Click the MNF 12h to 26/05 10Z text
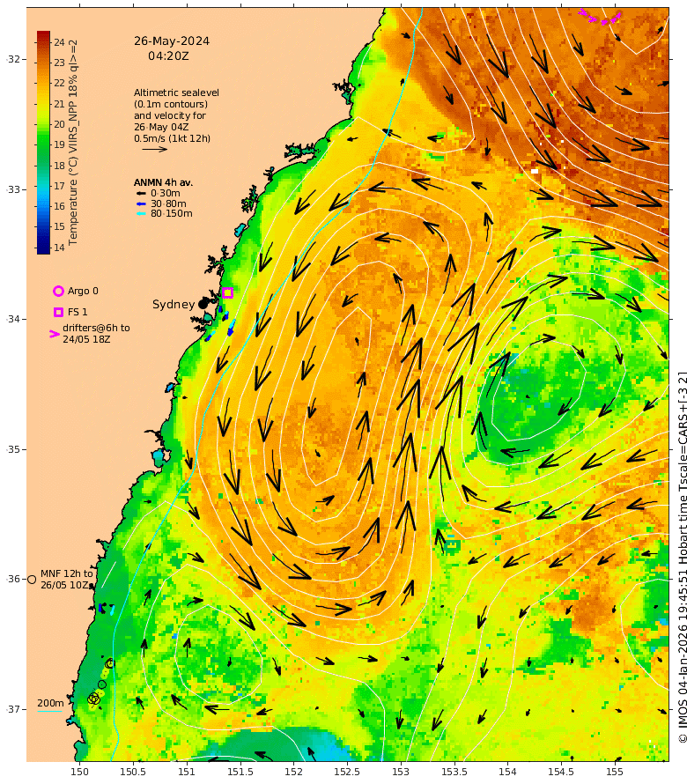 pos(67,580)
